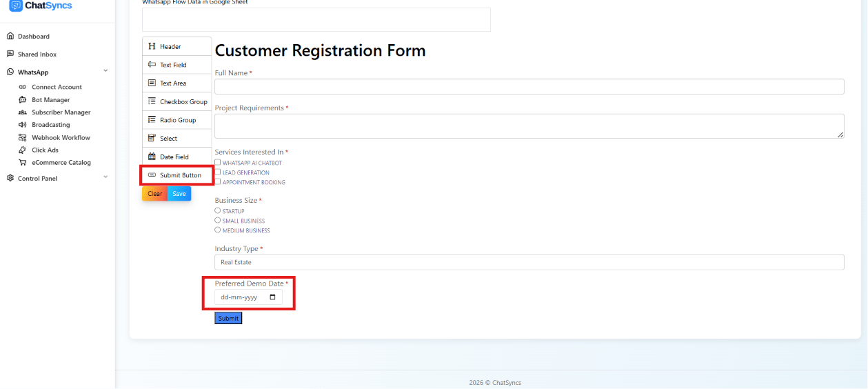Click the Full Name input field
Image resolution: width=868 pixels, height=389 pixels.
pos(529,86)
